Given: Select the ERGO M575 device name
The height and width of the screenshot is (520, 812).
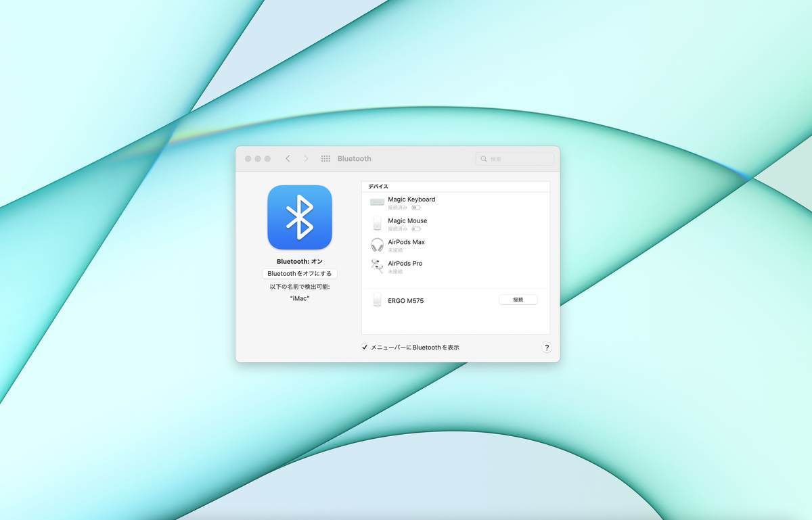Looking at the screenshot, I should pos(406,301).
